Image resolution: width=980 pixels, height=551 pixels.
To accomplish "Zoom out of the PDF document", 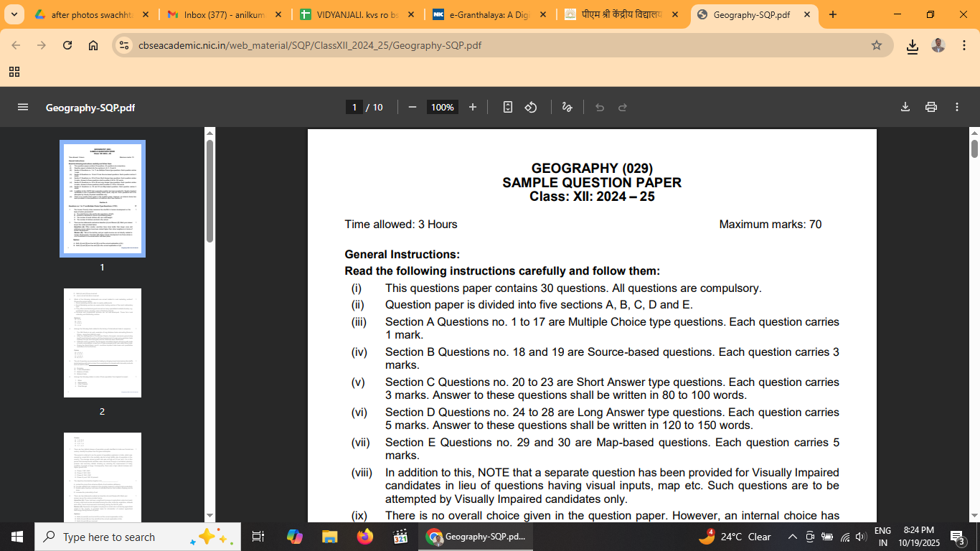I will tap(413, 107).
